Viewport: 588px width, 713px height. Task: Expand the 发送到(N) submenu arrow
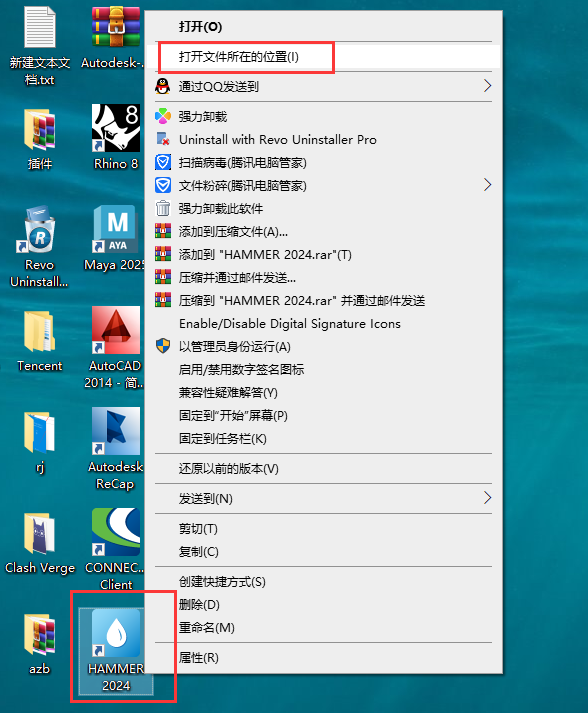[487, 498]
